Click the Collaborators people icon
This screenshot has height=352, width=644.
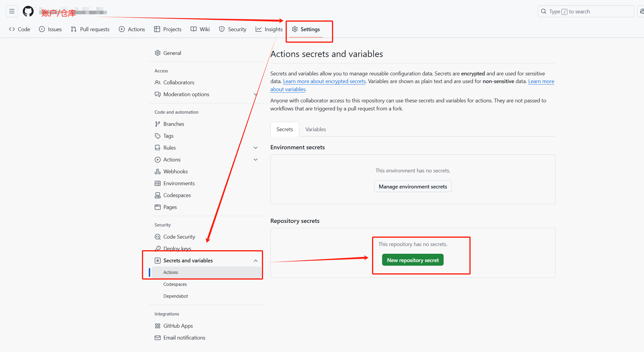tap(157, 83)
